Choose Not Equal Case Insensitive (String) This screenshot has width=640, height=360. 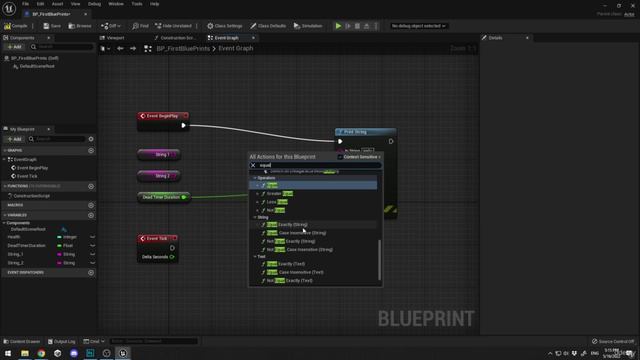tap(300, 249)
